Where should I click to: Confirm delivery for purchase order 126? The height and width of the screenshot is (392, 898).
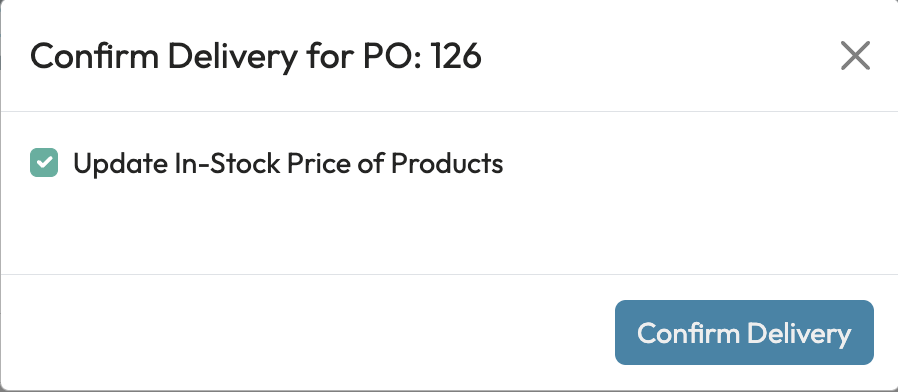pyautogui.click(x=744, y=332)
